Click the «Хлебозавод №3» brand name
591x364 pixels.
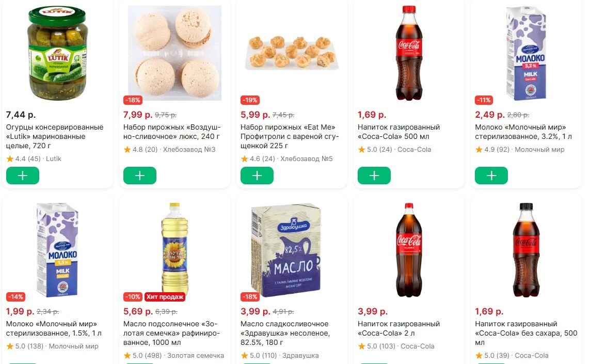pyautogui.click(x=189, y=150)
